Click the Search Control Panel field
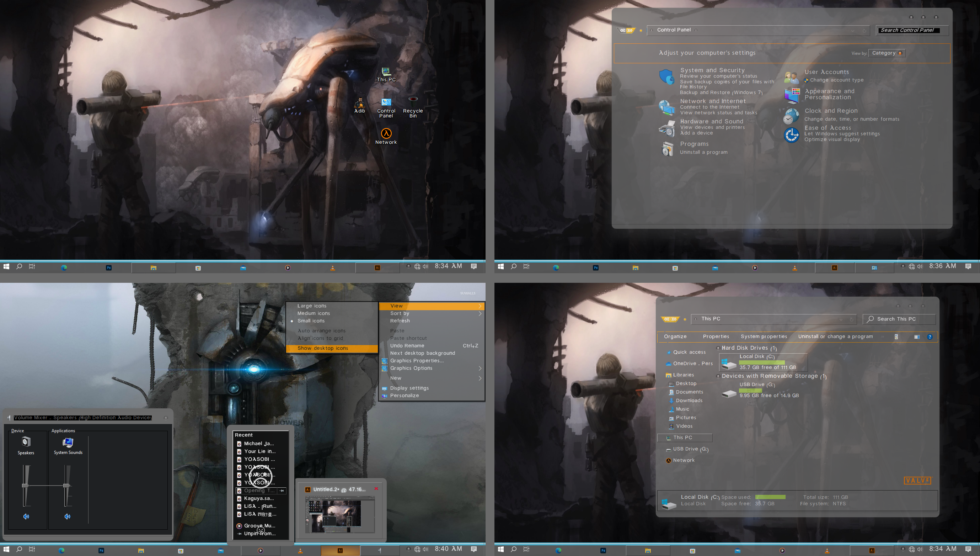 [912, 31]
